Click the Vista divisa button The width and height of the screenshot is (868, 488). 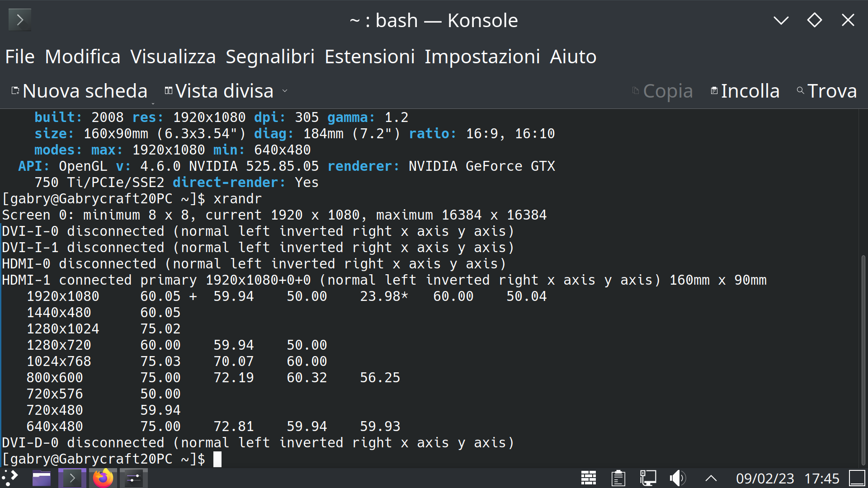pyautogui.click(x=219, y=91)
